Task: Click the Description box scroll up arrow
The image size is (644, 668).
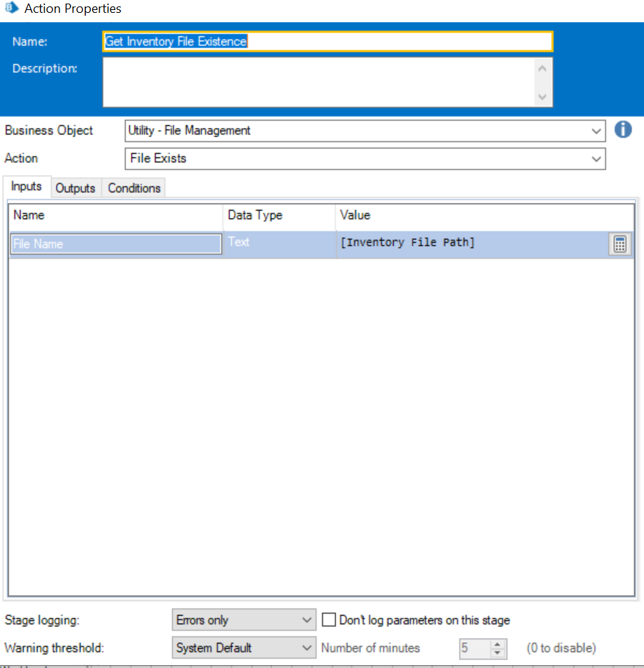Action: (x=542, y=69)
